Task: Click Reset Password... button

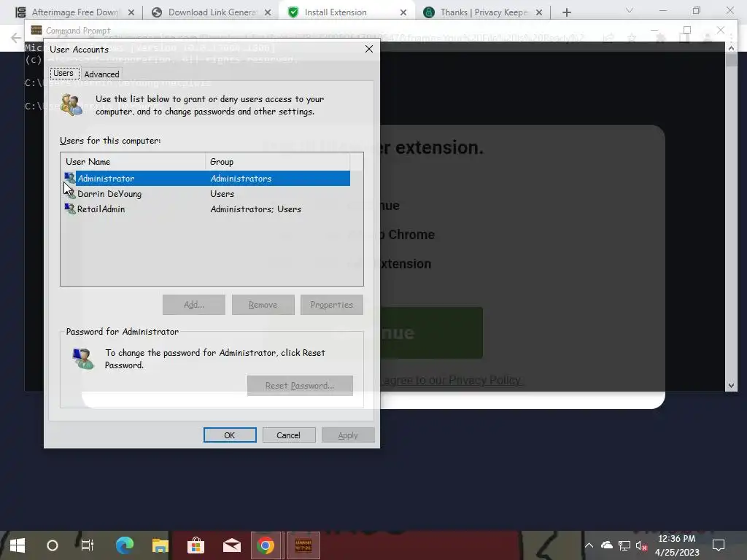Action: (x=300, y=386)
